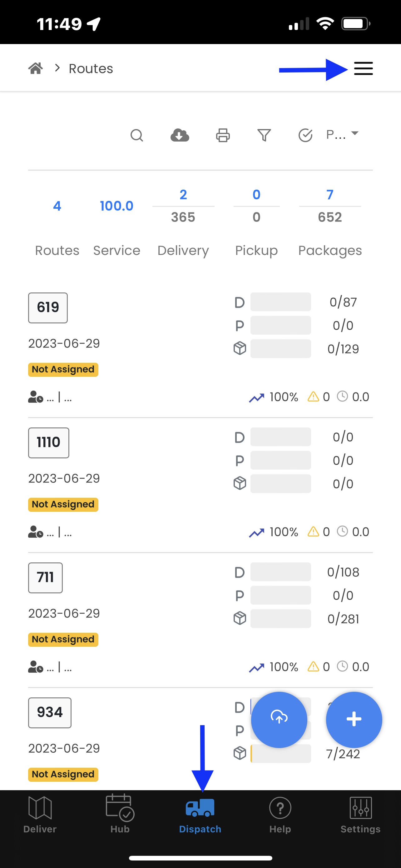Tap the printer icon
This screenshot has width=401, height=868.
(223, 136)
